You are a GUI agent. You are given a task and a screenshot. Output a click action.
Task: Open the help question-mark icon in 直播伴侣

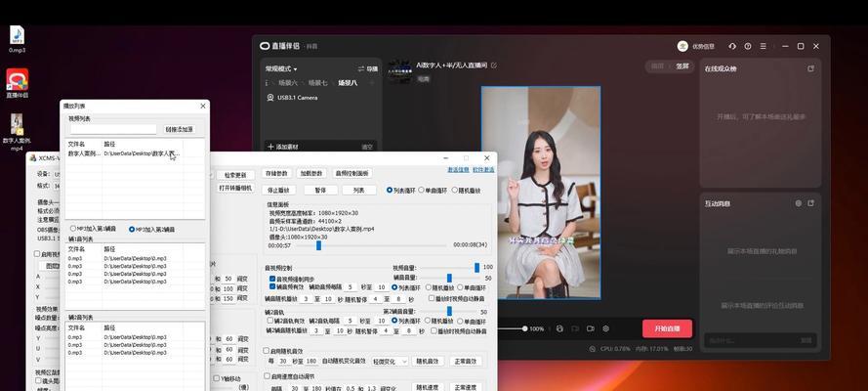pos(748,47)
